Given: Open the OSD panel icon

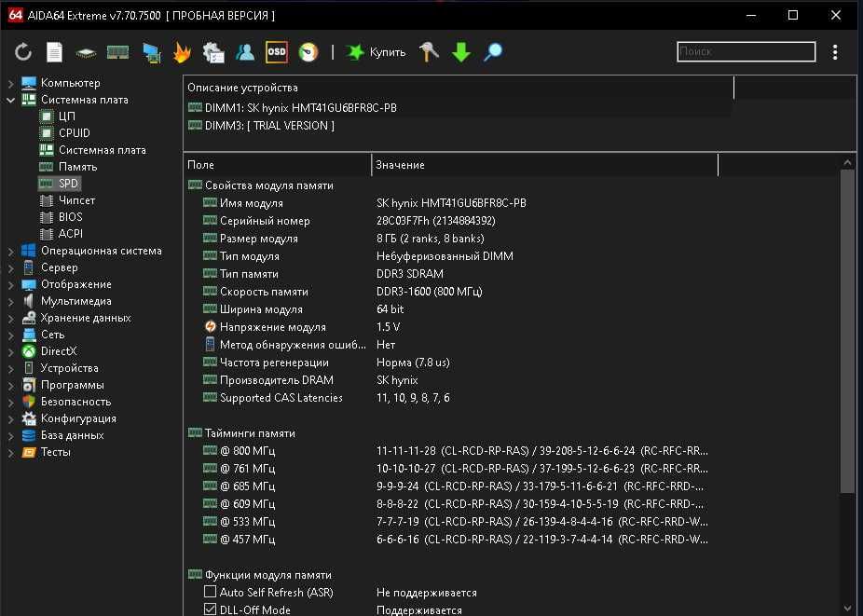Looking at the screenshot, I should (276, 52).
